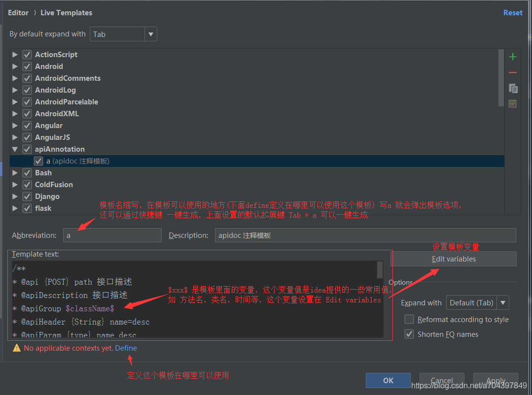Toggle the AngularJS group checkbox
Viewport: 532px width, 395px height.
[27, 137]
